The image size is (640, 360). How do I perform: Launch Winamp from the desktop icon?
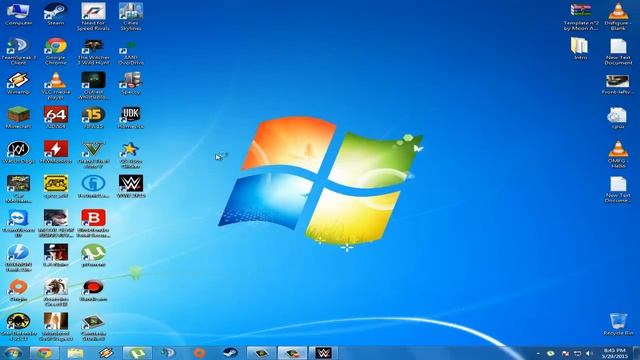[x=18, y=83]
